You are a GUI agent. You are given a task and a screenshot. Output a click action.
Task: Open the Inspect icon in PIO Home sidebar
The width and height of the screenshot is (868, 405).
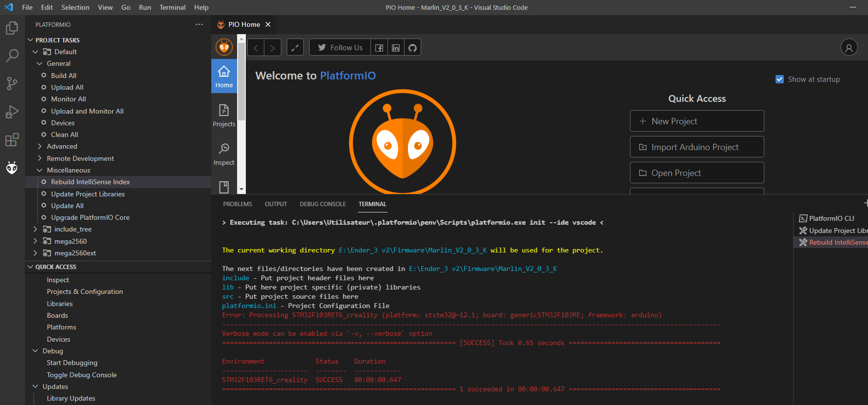coord(224,154)
